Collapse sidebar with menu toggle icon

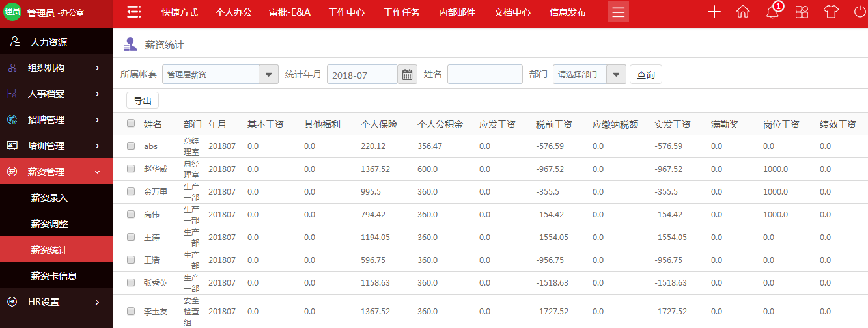point(133,12)
